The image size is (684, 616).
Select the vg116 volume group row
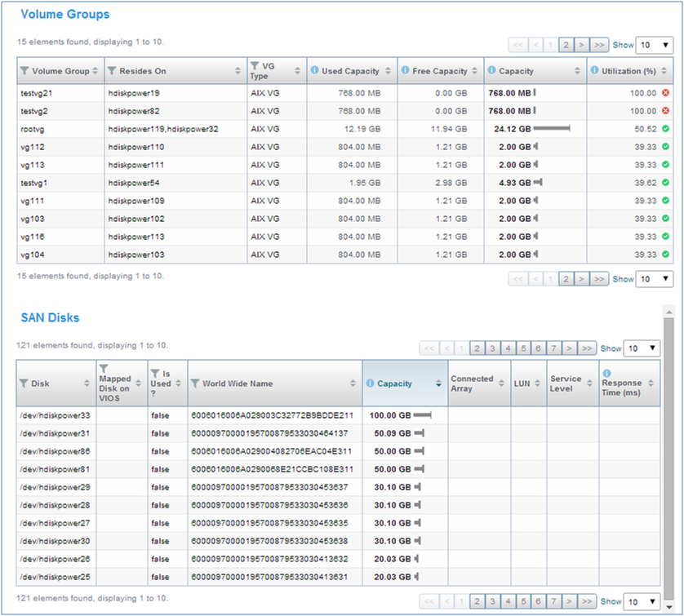click(x=345, y=237)
